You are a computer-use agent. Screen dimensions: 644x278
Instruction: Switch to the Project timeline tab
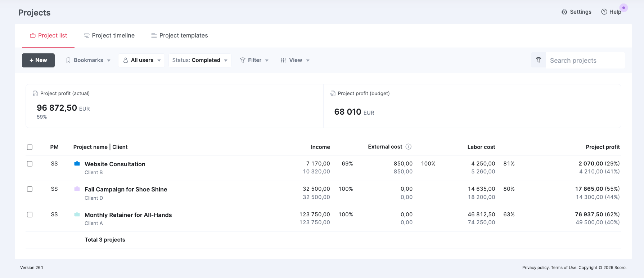(x=109, y=35)
